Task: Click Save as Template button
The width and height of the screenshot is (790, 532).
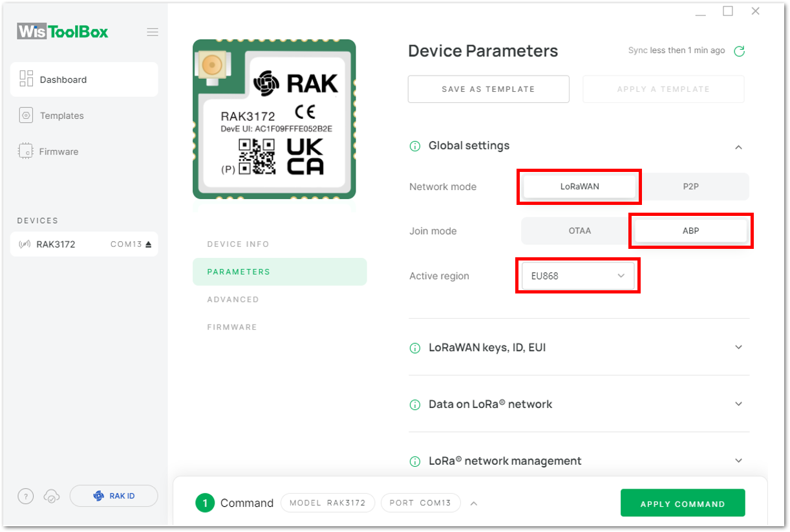Action: (x=489, y=89)
